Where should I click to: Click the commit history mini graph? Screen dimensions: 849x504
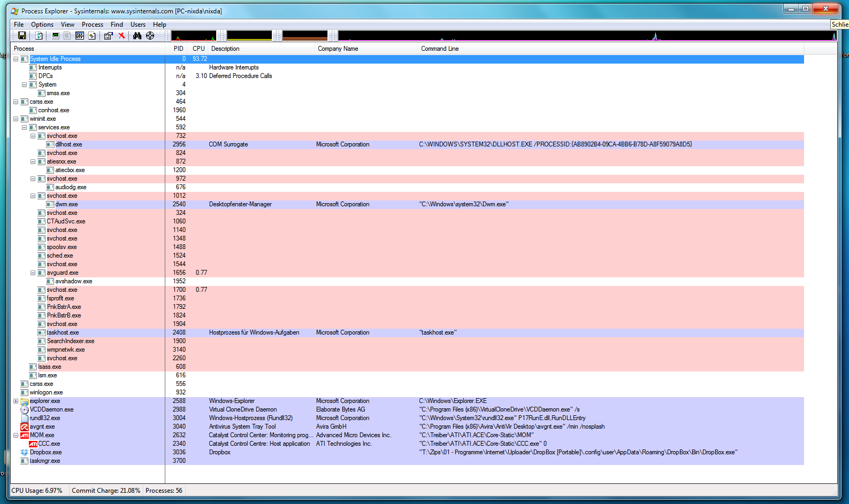(x=249, y=36)
